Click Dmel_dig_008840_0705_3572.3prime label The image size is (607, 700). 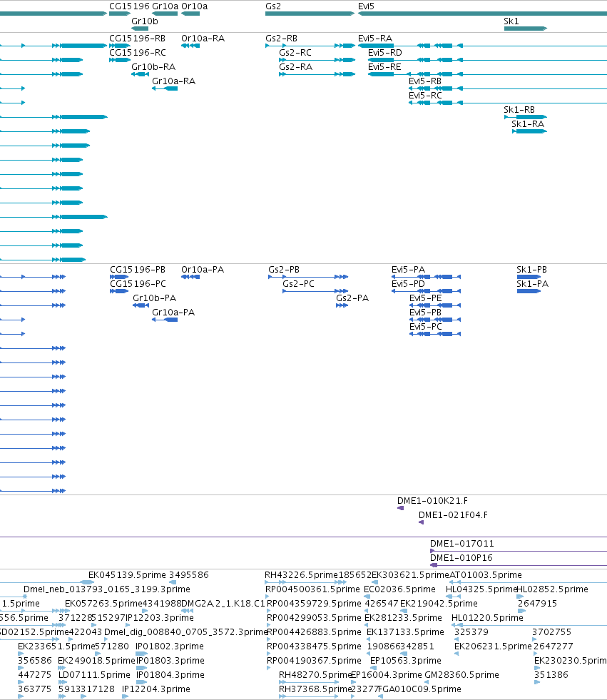click(185, 632)
